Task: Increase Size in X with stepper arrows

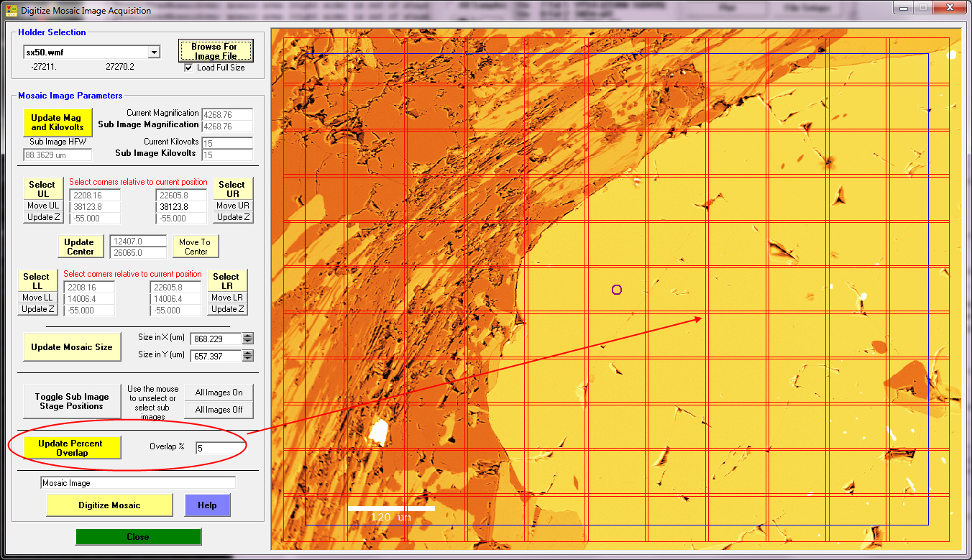Action: click(248, 336)
